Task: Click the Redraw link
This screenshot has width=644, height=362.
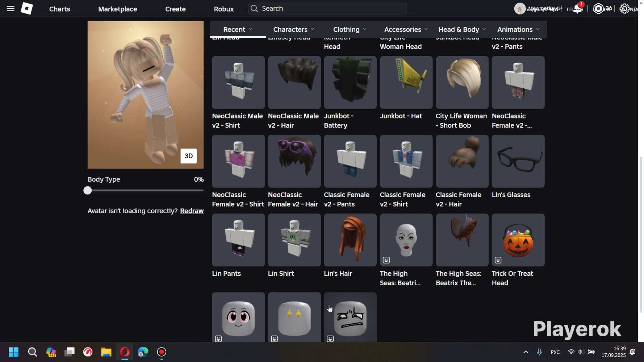Action: (192, 211)
